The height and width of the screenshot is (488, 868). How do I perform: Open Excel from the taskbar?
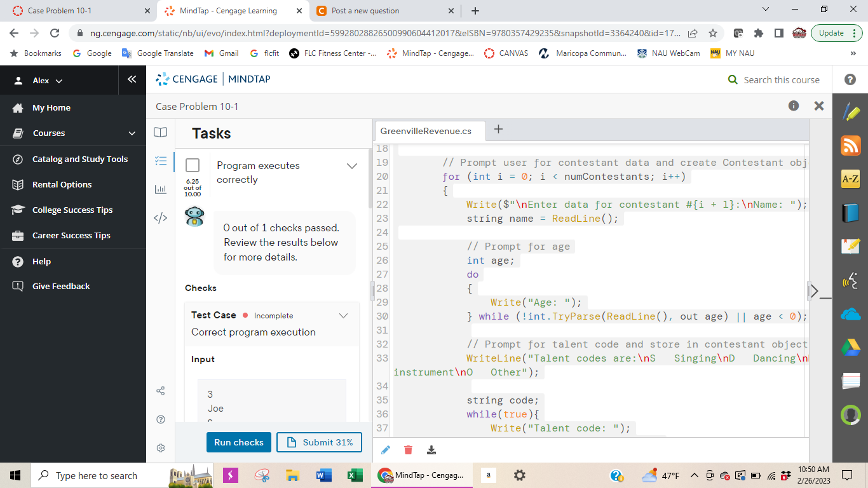(x=354, y=475)
